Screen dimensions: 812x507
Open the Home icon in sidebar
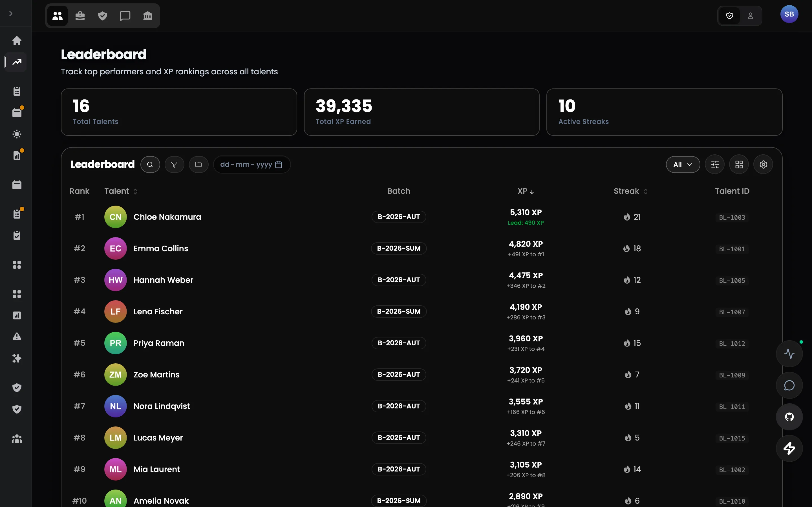[17, 41]
